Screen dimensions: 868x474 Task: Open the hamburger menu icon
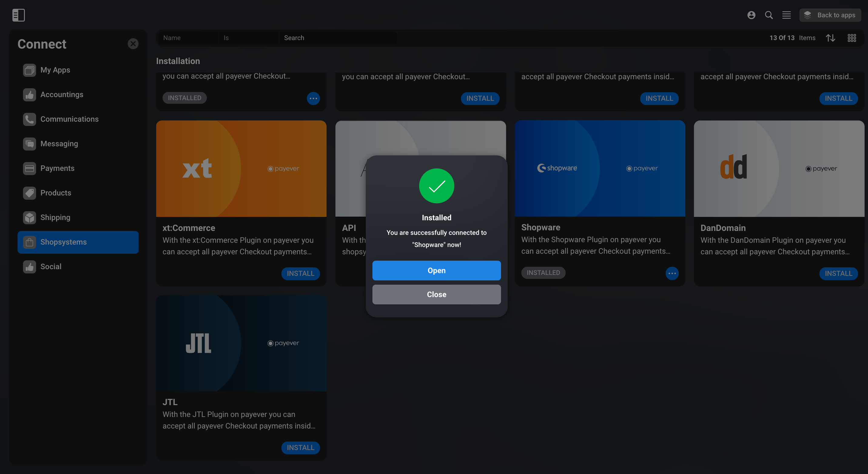(786, 15)
